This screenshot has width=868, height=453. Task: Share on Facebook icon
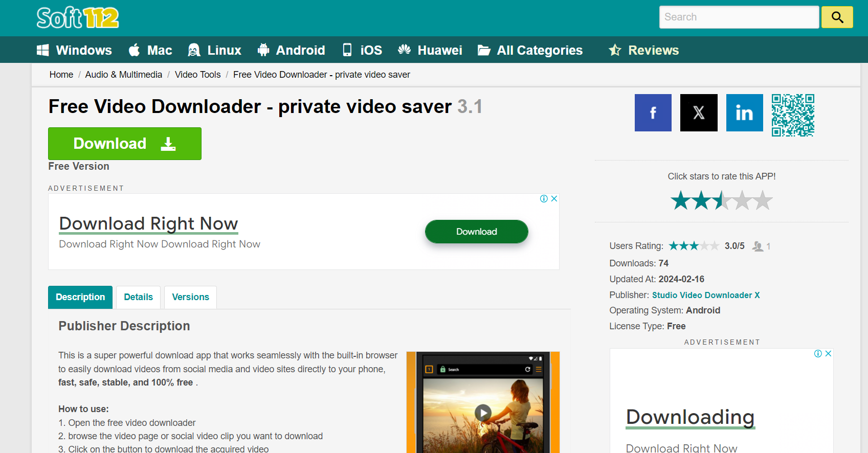coord(653,112)
